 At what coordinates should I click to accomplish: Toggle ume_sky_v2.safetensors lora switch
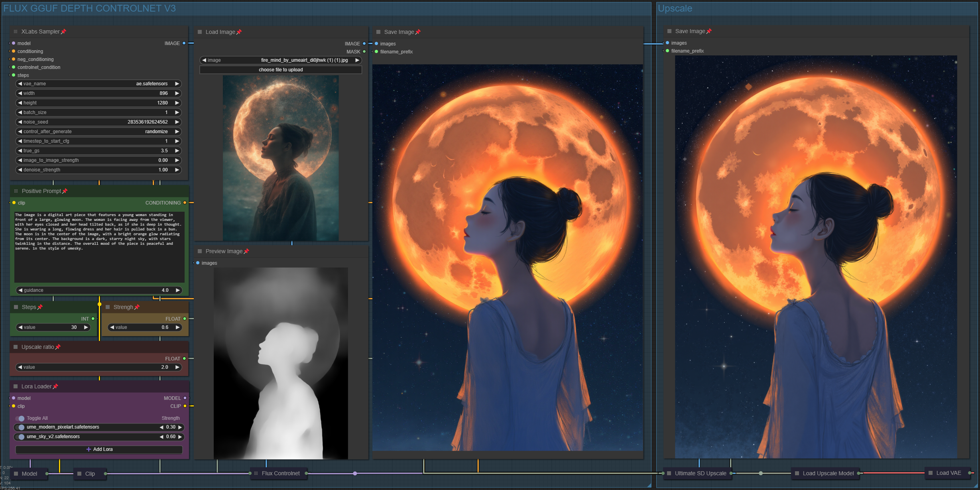click(x=21, y=437)
